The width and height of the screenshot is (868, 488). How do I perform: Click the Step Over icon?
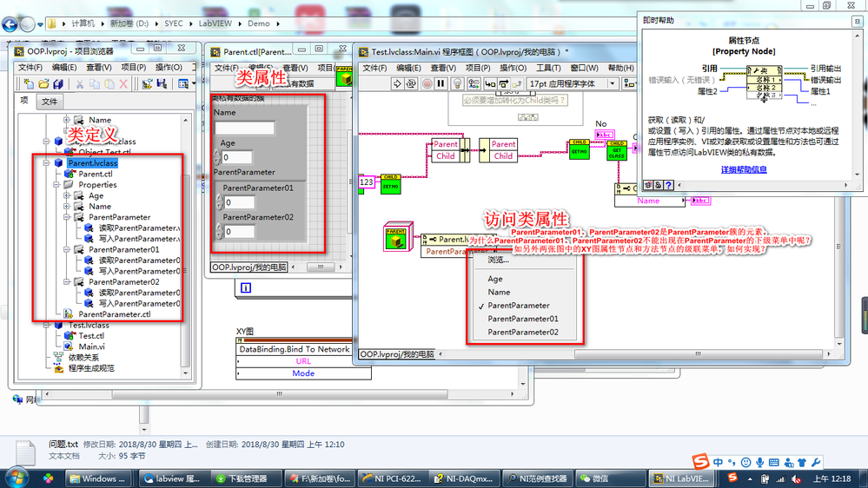pyautogui.click(x=504, y=83)
